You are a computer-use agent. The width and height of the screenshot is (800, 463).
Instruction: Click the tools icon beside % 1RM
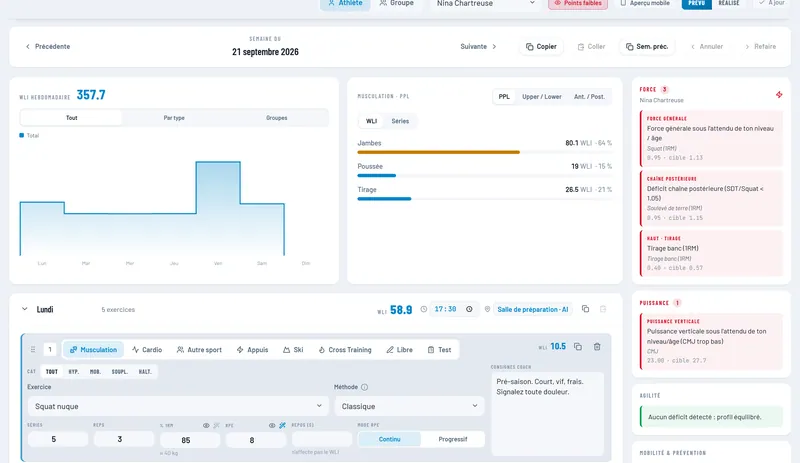pyautogui.click(x=216, y=425)
